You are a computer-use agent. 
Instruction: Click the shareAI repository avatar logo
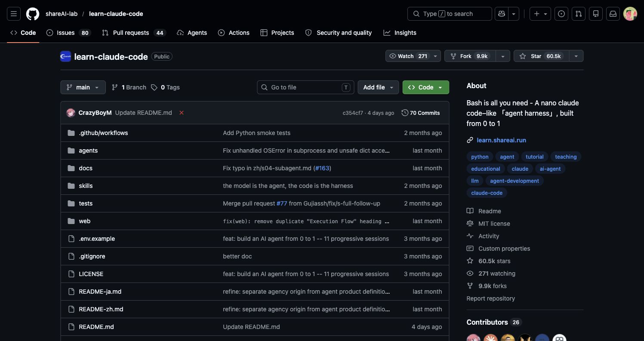(x=65, y=56)
